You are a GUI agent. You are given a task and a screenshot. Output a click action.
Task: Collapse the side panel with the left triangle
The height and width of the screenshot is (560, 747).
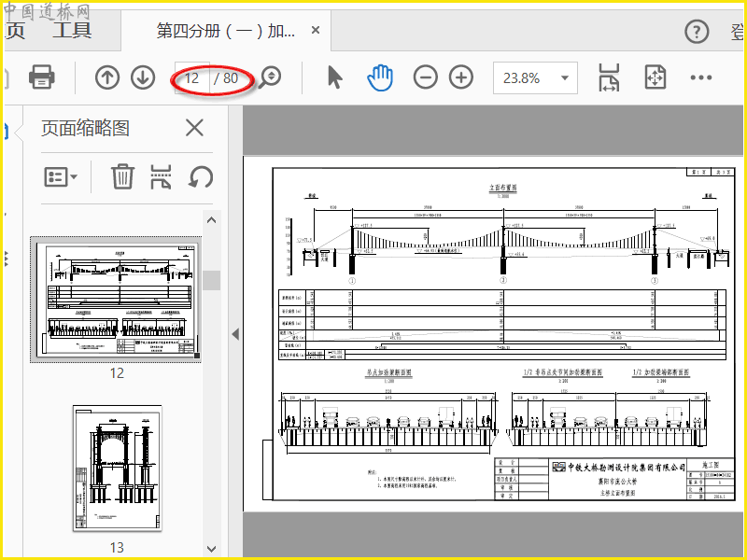(x=235, y=334)
